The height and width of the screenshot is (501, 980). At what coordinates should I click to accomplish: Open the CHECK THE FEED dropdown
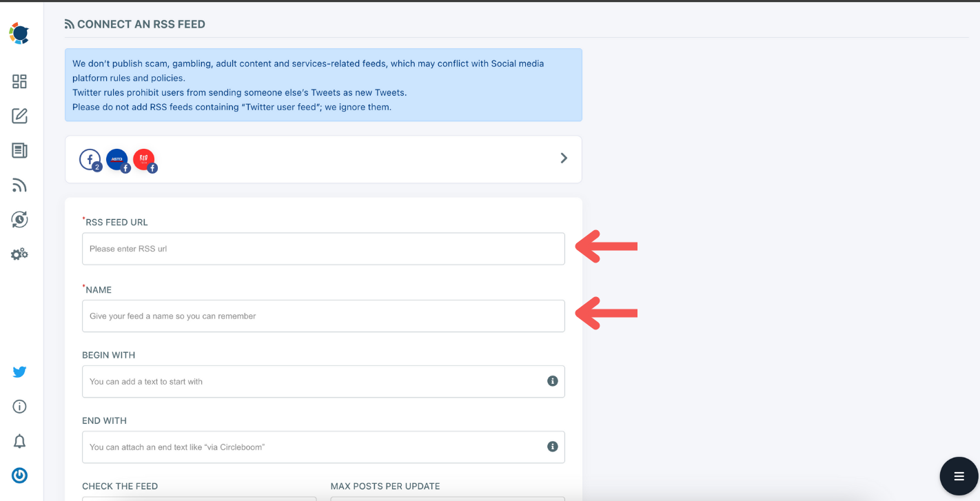pos(199,498)
